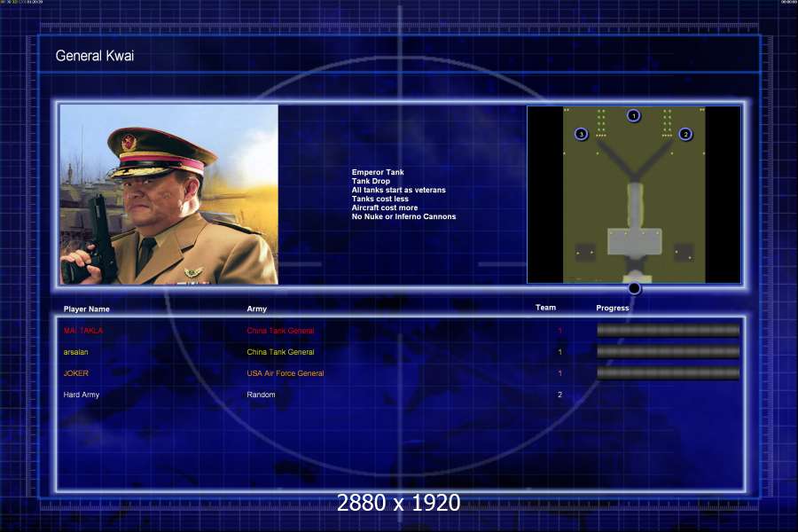Click the map preview image
798x532 pixels.
634,194
